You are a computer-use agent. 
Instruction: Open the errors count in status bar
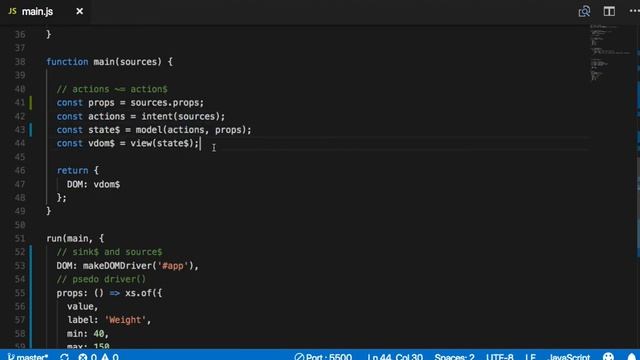87,356
